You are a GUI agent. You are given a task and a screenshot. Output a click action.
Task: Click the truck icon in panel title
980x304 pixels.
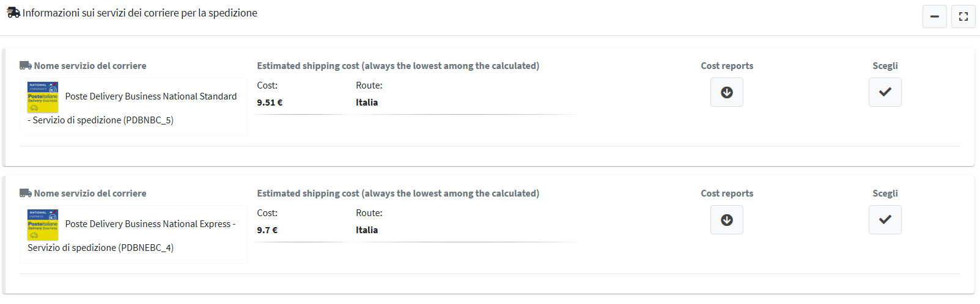tap(13, 13)
